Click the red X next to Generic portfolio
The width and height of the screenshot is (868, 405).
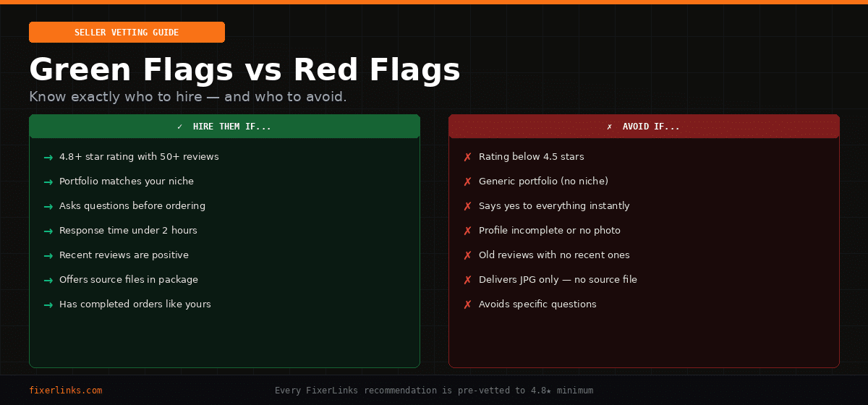[467, 182]
